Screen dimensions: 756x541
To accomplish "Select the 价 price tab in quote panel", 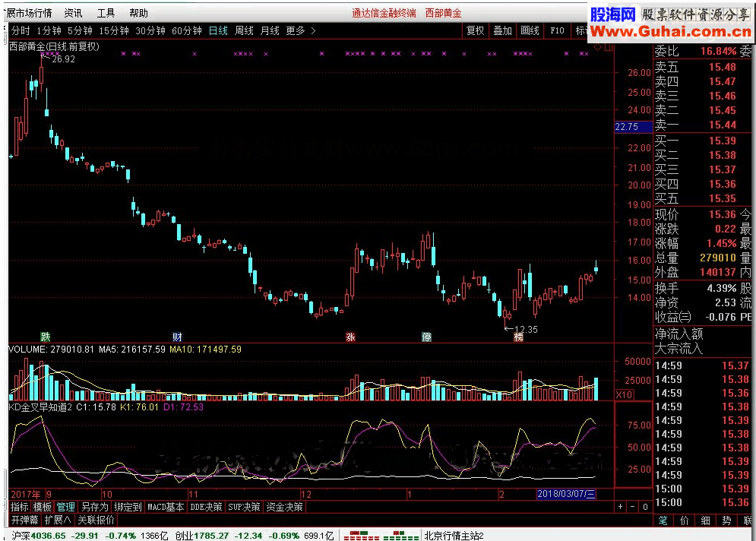I will coord(685,520).
